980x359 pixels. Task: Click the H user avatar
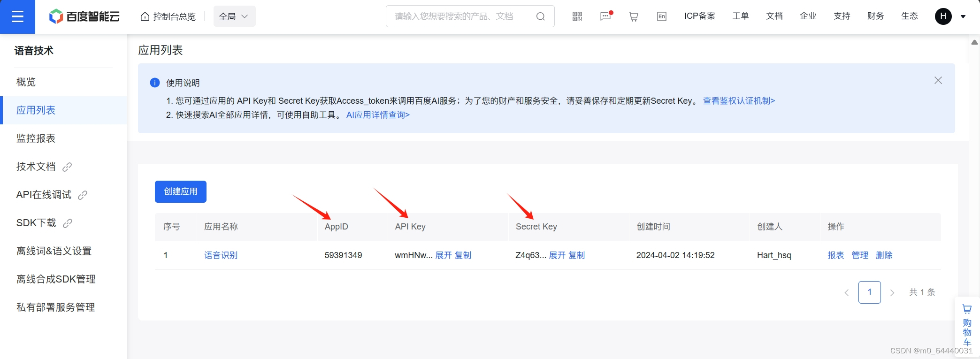click(x=943, y=16)
